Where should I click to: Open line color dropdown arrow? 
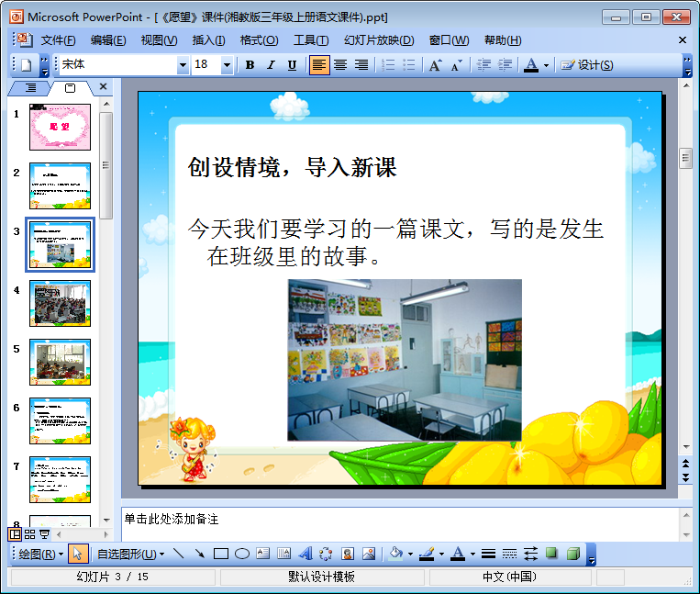tap(441, 555)
